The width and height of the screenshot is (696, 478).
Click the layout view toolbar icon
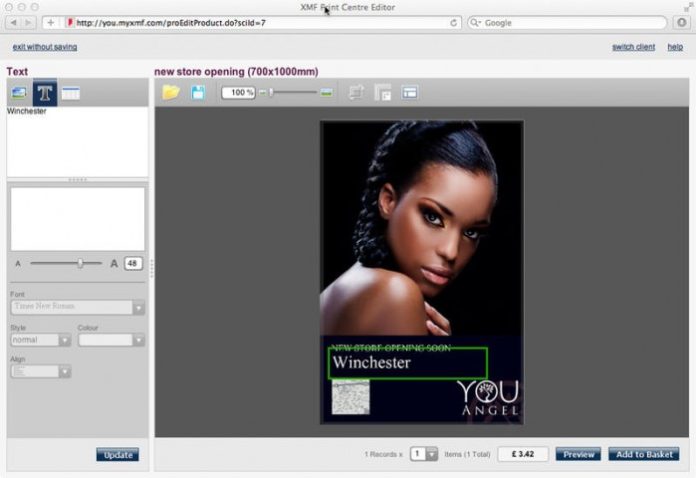409,92
